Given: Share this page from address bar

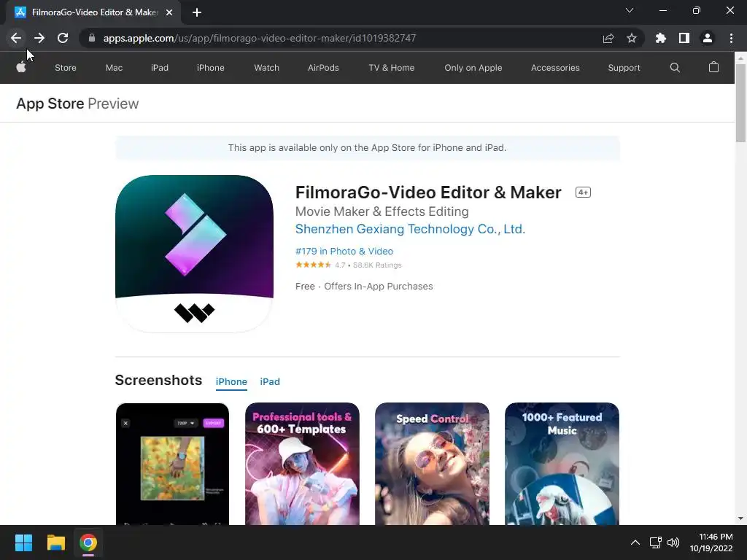Looking at the screenshot, I should tap(608, 38).
